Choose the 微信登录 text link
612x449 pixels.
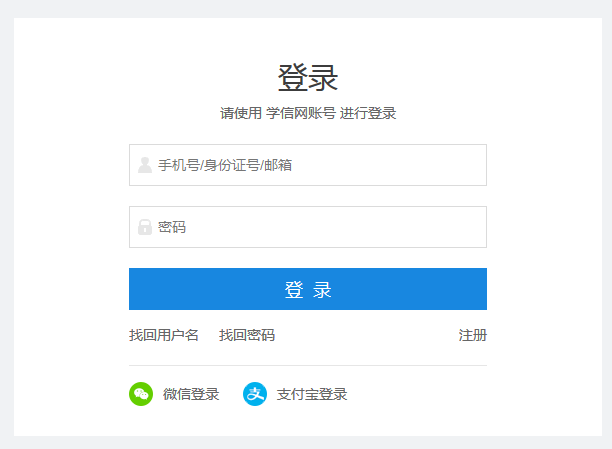pos(191,394)
